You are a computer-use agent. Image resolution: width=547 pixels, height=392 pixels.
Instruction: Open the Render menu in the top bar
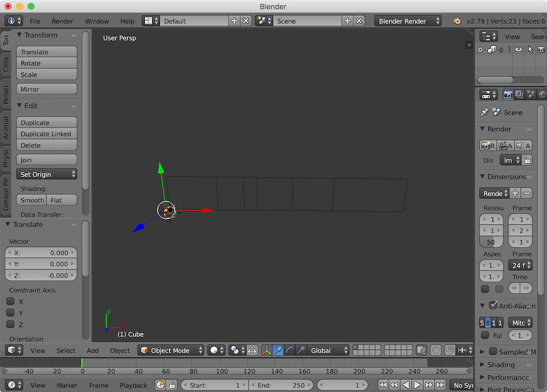click(x=63, y=21)
